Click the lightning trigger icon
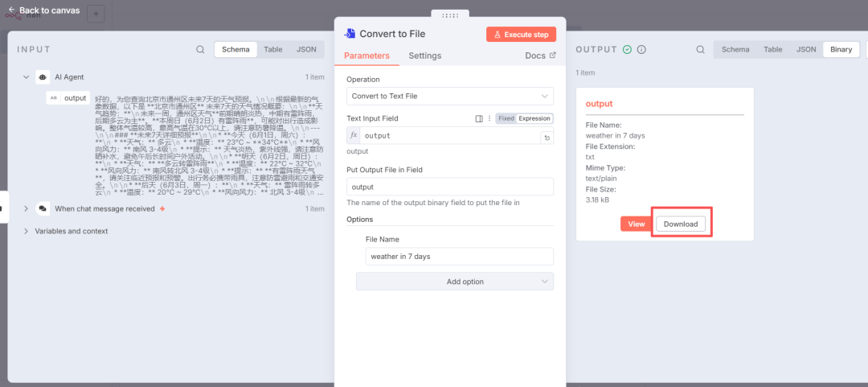 pos(162,208)
